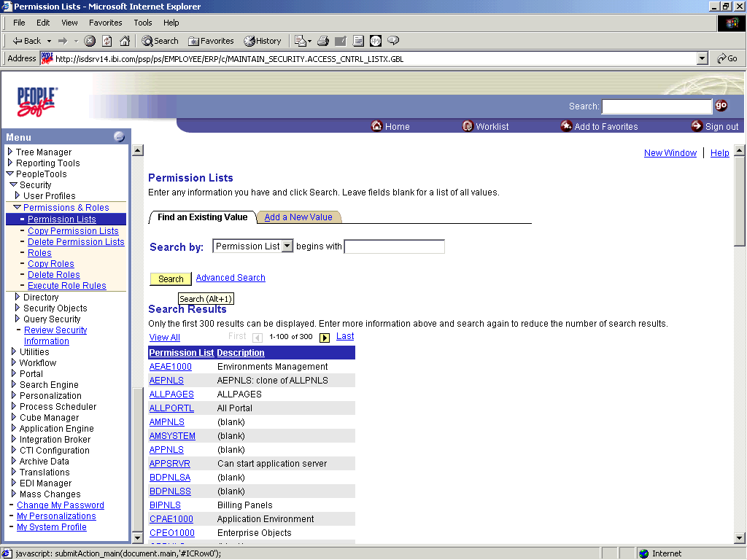Click the browser Home icon

point(125,41)
